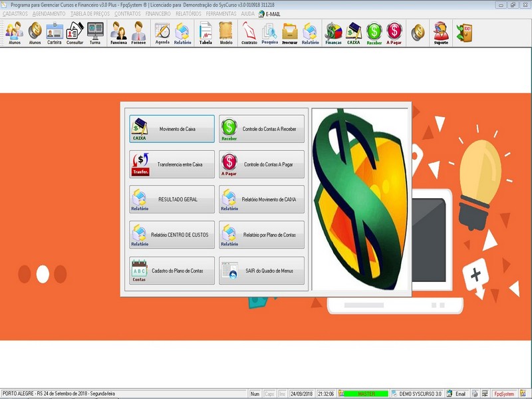Open the Tabela price table icon
The height and width of the screenshot is (399, 532).
click(x=205, y=33)
